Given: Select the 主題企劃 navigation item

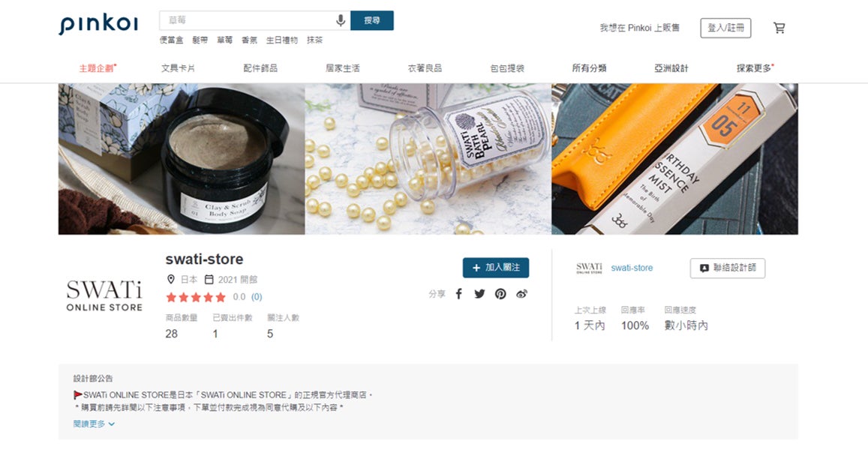Looking at the screenshot, I should 98,68.
